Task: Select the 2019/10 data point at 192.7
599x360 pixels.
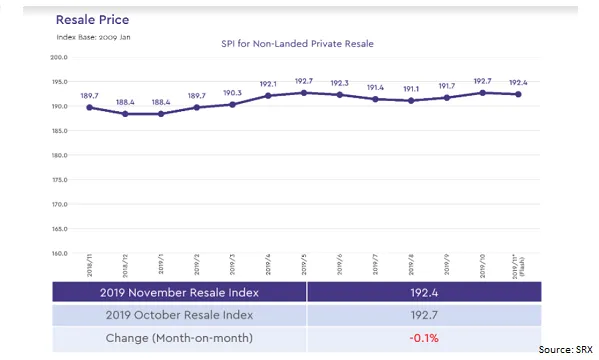Action: click(482, 93)
